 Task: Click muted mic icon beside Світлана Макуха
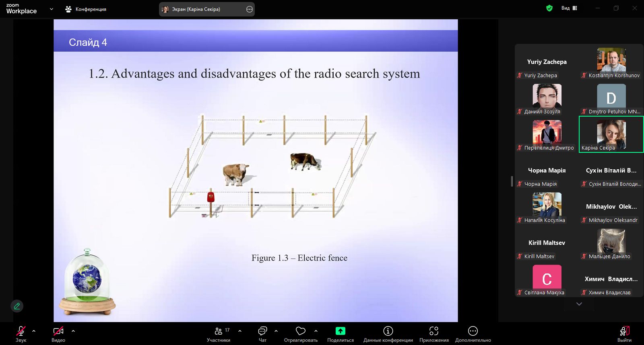pyautogui.click(x=520, y=292)
